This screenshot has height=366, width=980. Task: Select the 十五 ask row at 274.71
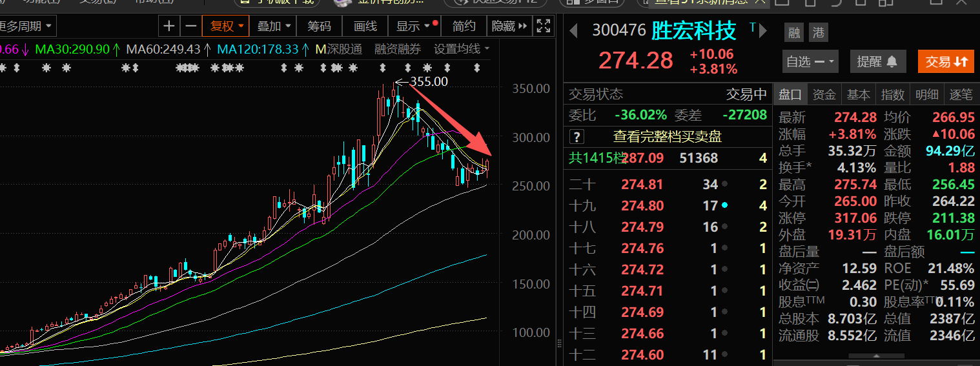tap(667, 291)
